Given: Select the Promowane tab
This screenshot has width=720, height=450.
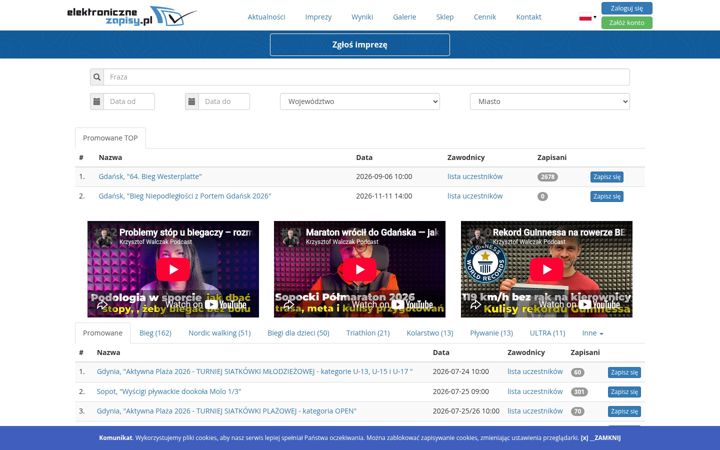Looking at the screenshot, I should coord(102,333).
